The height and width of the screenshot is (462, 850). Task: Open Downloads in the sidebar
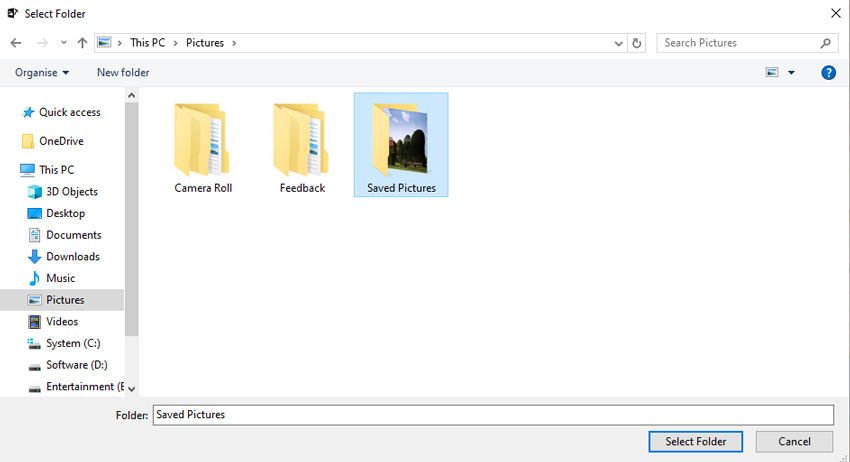(x=73, y=256)
